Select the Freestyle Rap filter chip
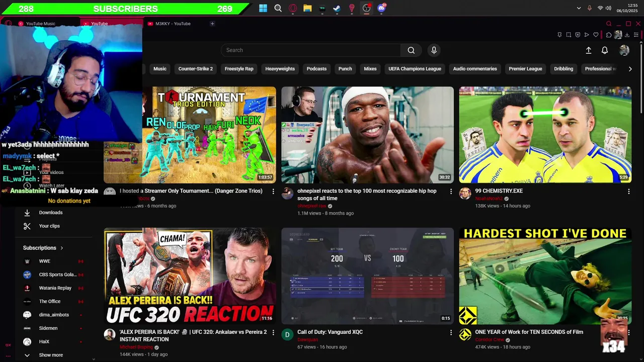Viewport: 644px width, 362px height. click(x=239, y=69)
